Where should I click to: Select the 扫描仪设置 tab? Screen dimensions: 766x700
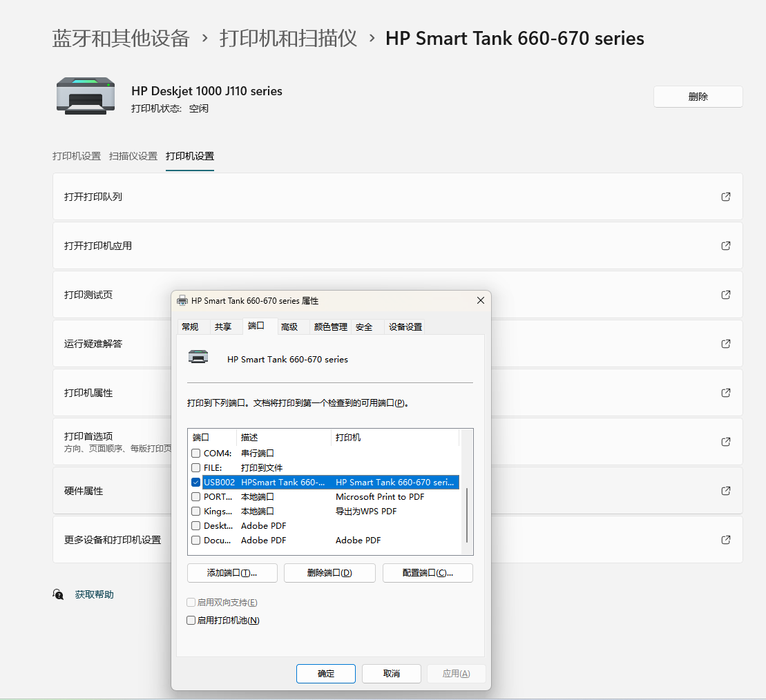(x=134, y=155)
